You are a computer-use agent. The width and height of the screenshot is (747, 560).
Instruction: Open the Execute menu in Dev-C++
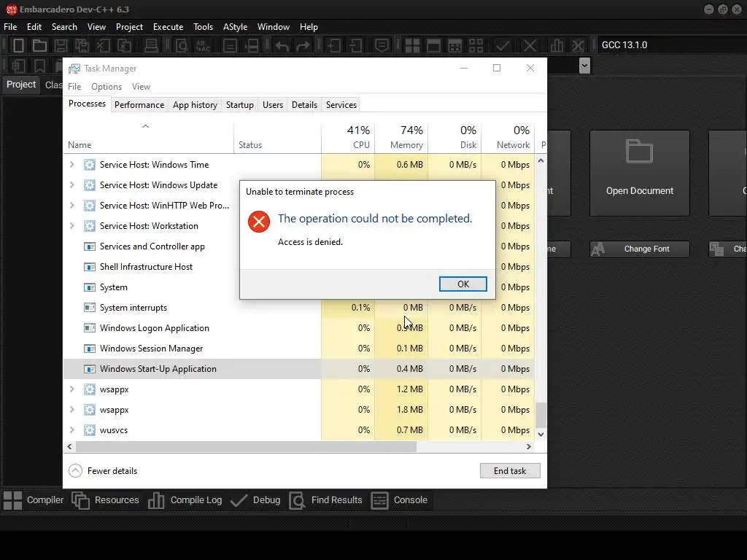(x=168, y=27)
